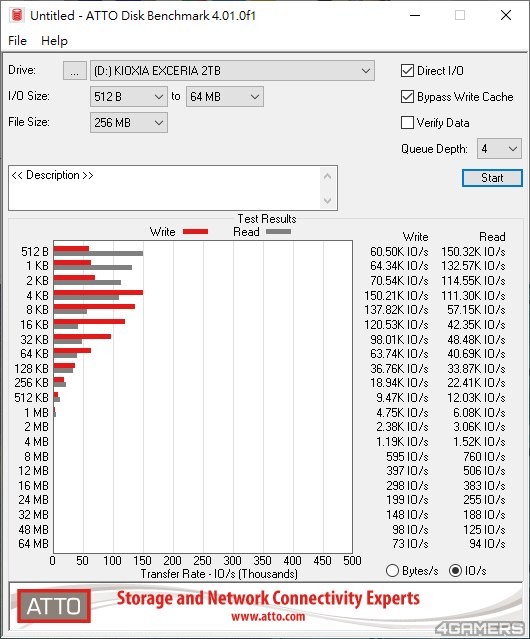
Task: Click the description box down arrow
Action: (x=327, y=201)
